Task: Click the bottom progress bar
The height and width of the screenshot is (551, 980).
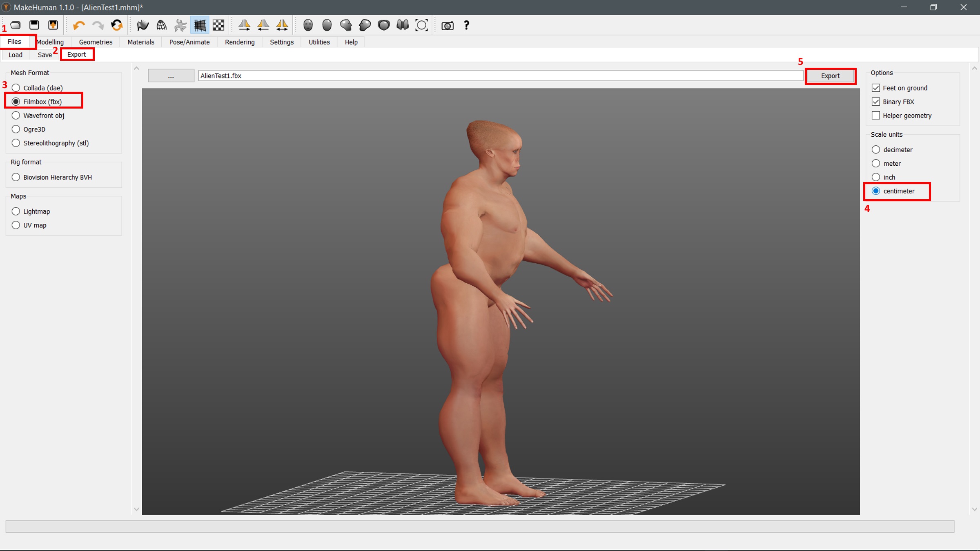Action: (480, 526)
